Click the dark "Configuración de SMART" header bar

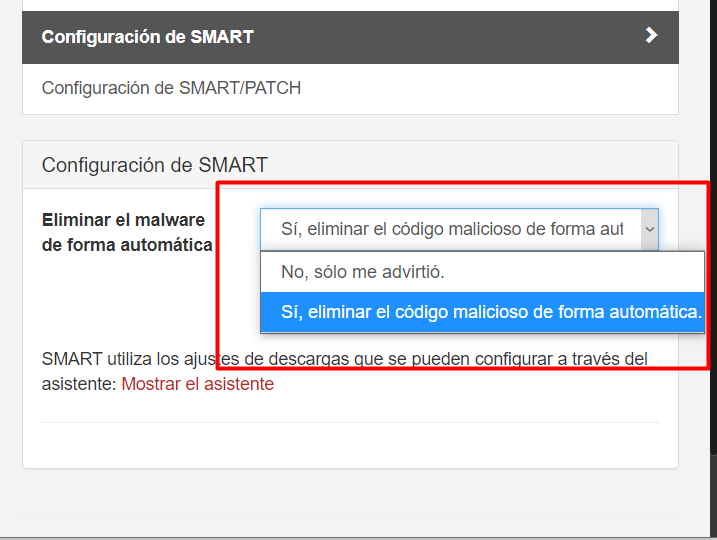coord(300,37)
